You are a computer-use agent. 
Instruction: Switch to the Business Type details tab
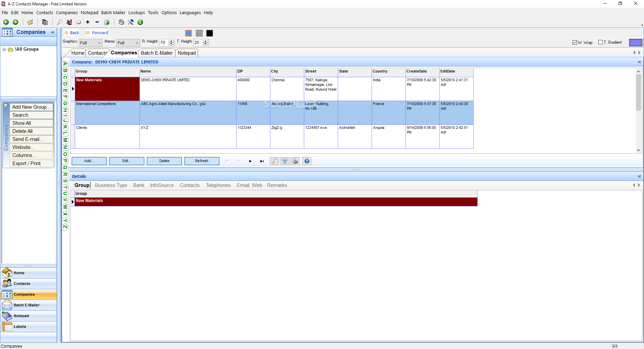(x=111, y=185)
